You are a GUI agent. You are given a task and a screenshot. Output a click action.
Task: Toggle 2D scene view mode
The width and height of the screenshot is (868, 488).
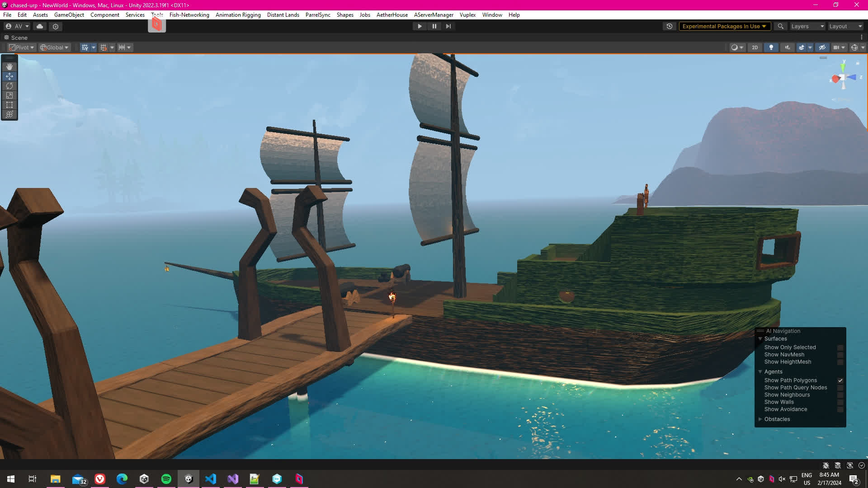(x=755, y=47)
